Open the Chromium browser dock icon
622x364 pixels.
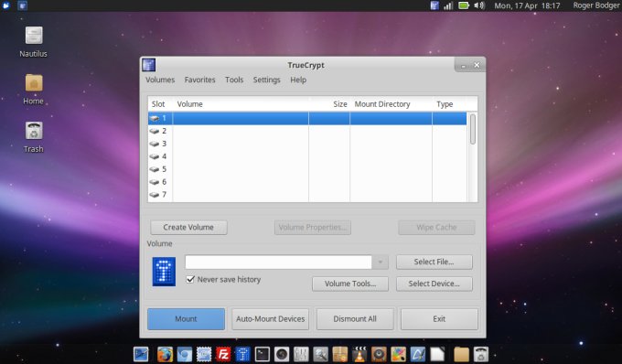point(185,354)
